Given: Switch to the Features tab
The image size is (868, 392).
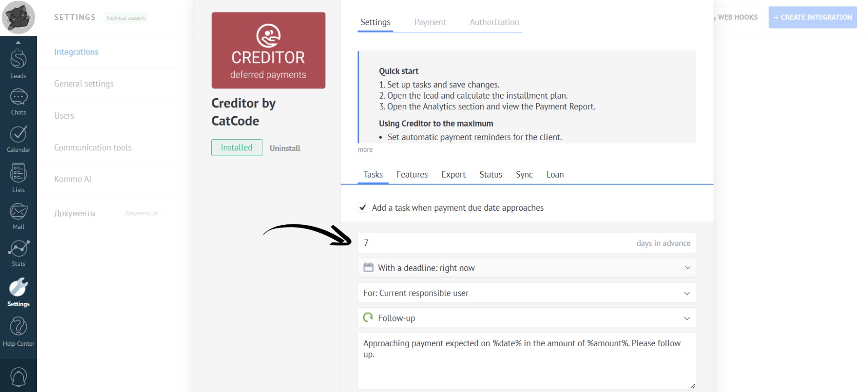Looking at the screenshot, I should 412,174.
